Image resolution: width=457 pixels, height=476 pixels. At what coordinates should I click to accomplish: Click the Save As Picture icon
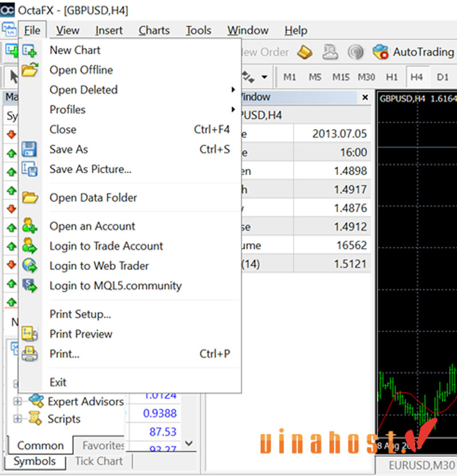pyautogui.click(x=30, y=169)
